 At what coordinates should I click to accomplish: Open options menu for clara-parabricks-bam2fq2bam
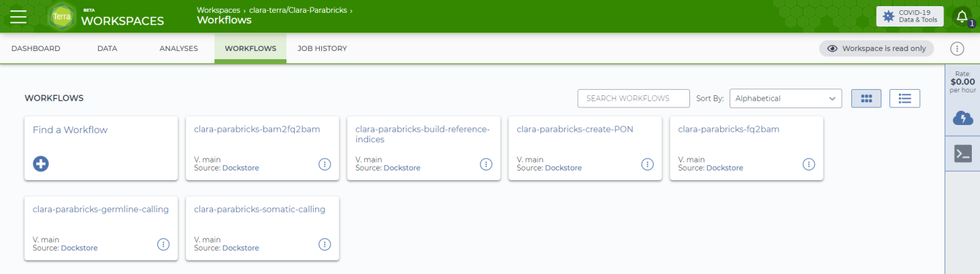pyautogui.click(x=325, y=164)
